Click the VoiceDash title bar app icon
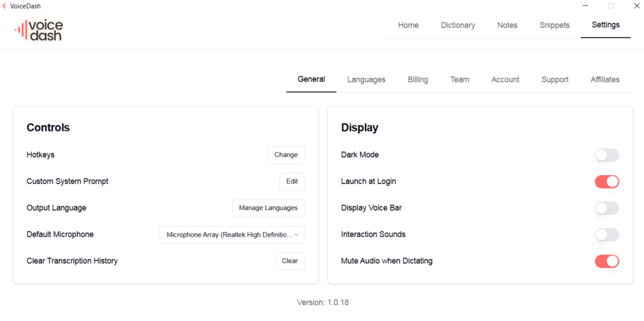 pos(4,6)
